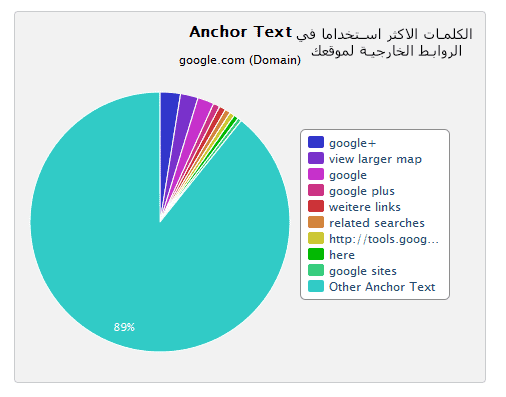Select the view larger map legend label

coord(375,159)
